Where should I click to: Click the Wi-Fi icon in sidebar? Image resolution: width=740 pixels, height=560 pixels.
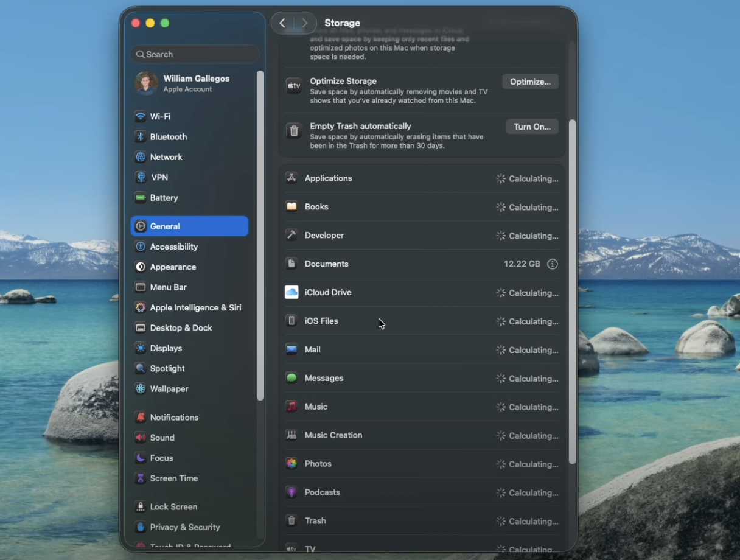click(x=141, y=116)
